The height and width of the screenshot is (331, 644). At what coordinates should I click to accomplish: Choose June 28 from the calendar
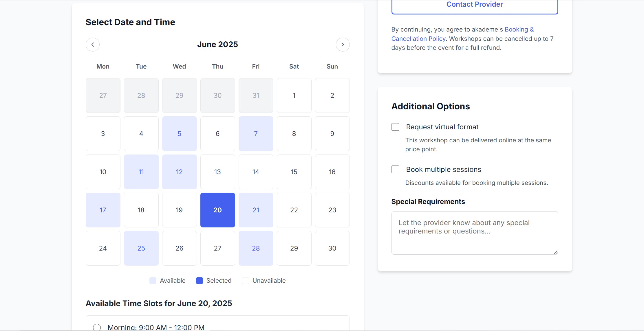pyautogui.click(x=256, y=248)
